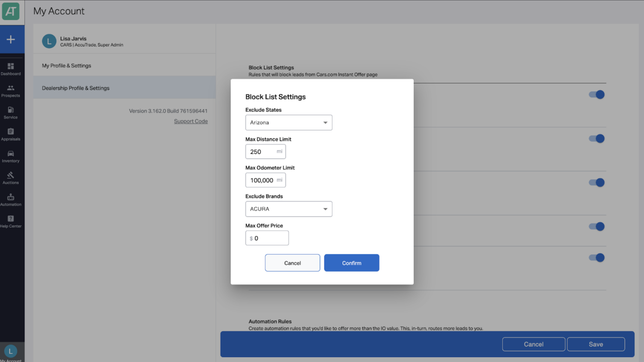The image size is (644, 362).
Task: Click the Max Distance Limit label
Action: 268,139
